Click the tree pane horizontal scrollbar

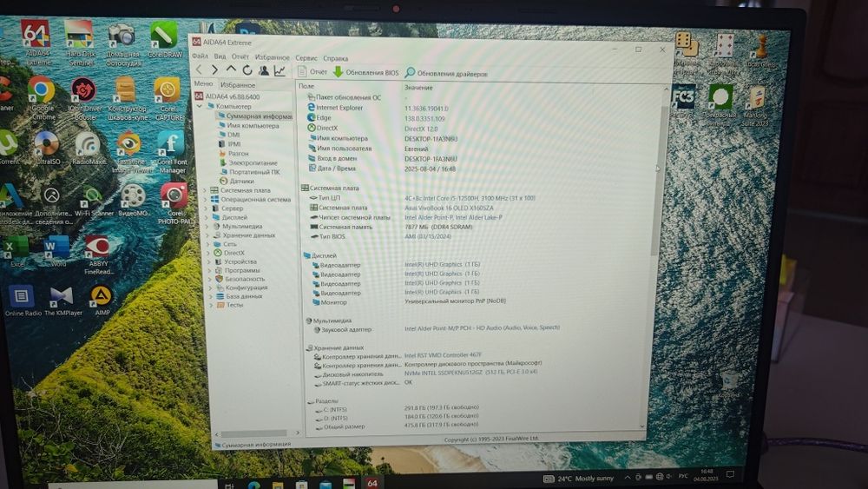[x=253, y=433]
